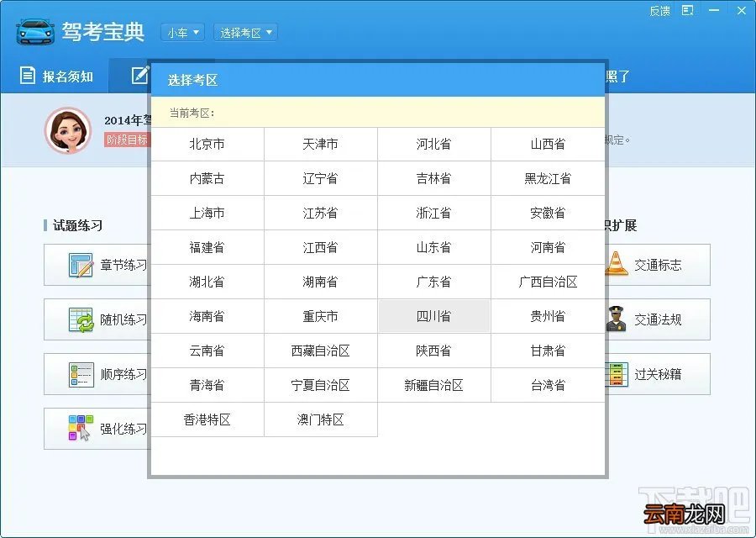Choose 澳门特区 exam region
Screen dimensions: 756x538
pyautogui.click(x=321, y=419)
